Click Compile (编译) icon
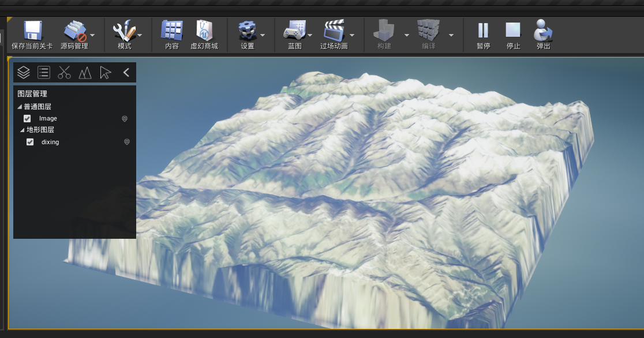The width and height of the screenshot is (644, 338). pos(428,31)
